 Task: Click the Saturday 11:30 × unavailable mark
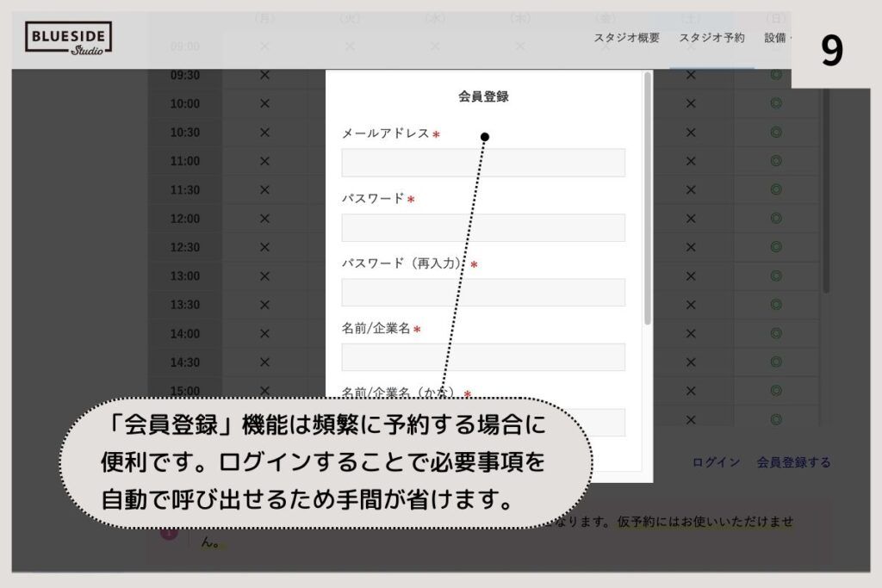pos(691,189)
